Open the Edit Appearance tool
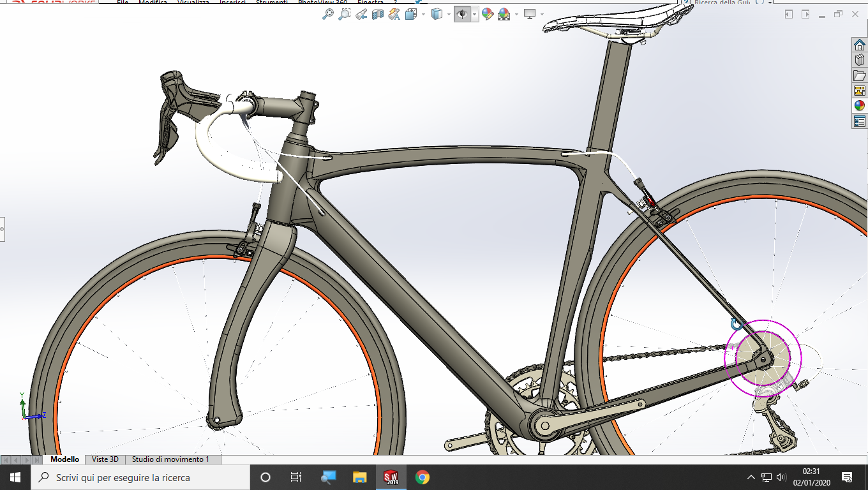Image resolution: width=868 pixels, height=490 pixels. pyautogui.click(x=488, y=14)
